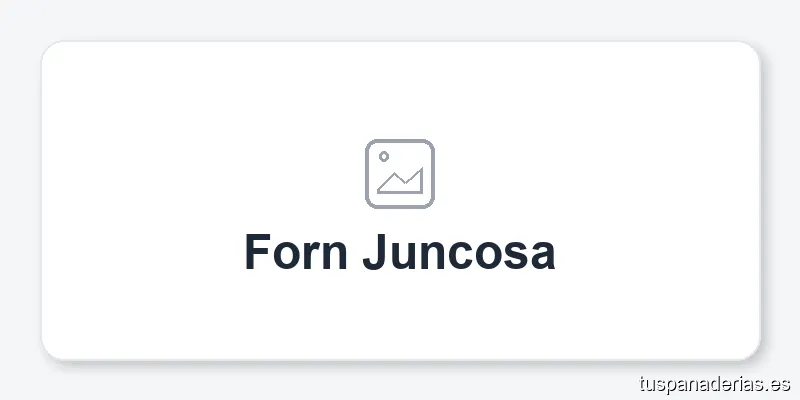The height and width of the screenshot is (400, 800).
Task: Click the capital "J" in Forn Juncosa
Action: (x=376, y=252)
